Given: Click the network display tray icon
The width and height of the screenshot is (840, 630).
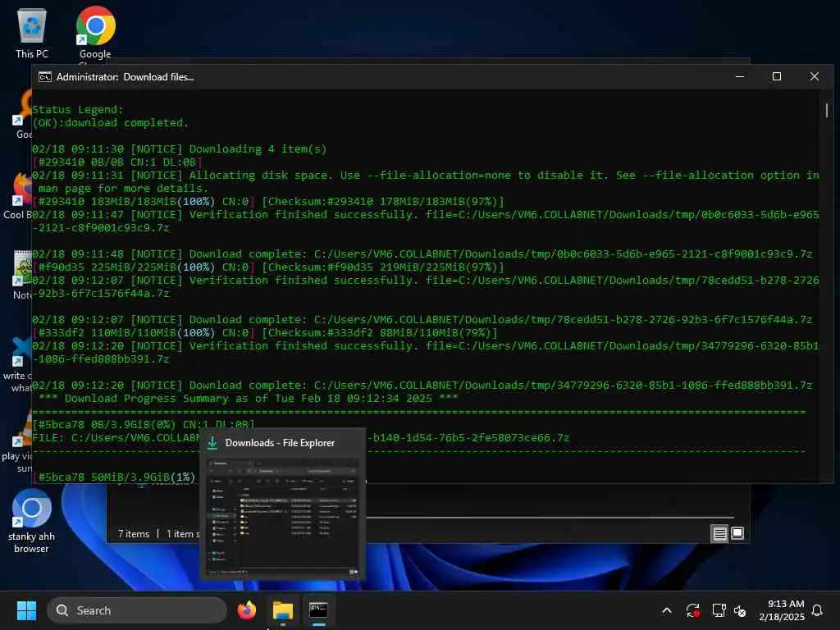Looking at the screenshot, I should click(x=719, y=610).
